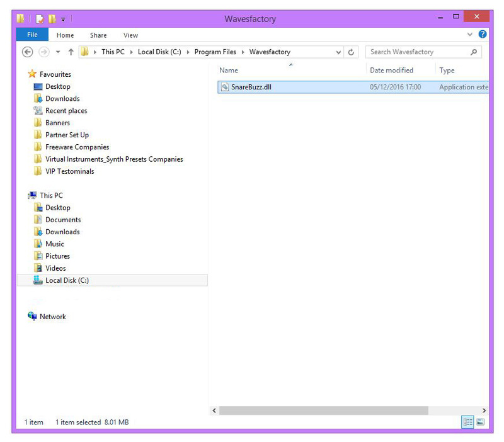Open the VIP Testominals folder
The height and width of the screenshot is (442, 504).
pyautogui.click(x=70, y=171)
